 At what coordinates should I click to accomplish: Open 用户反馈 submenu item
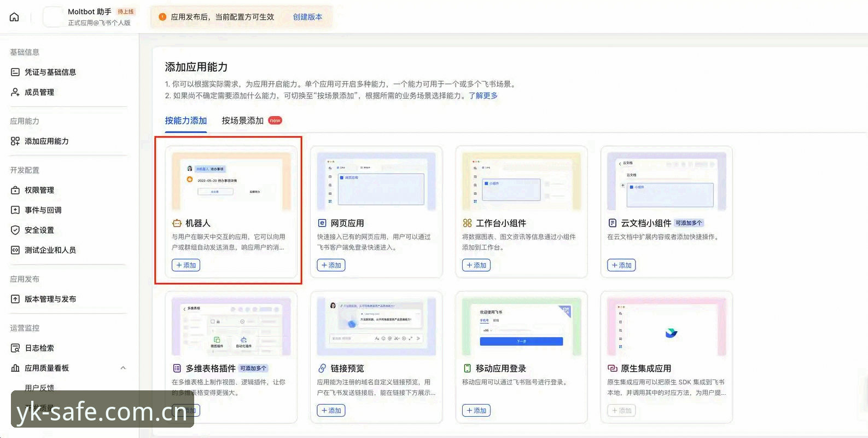pos(39,388)
